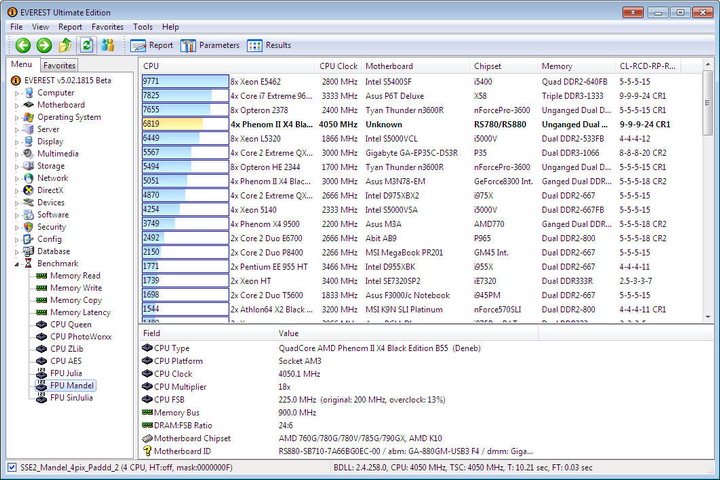Open the File menu
The height and width of the screenshot is (480, 720).
click(17, 27)
